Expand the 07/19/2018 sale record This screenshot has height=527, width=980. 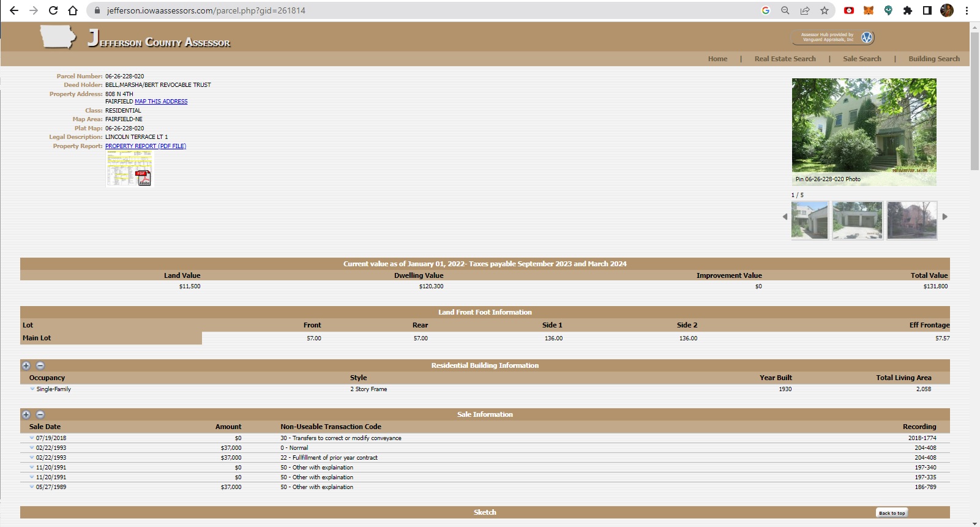pos(32,438)
